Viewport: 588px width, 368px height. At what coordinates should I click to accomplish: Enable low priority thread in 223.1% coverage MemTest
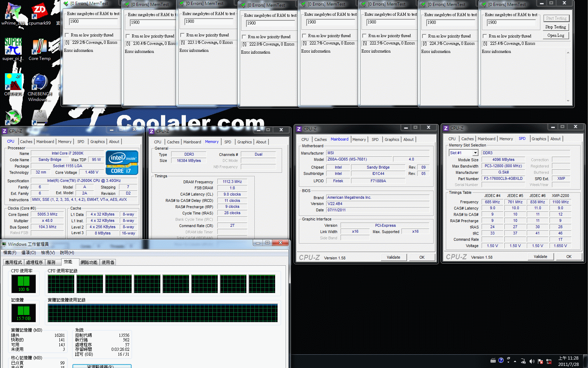(183, 35)
